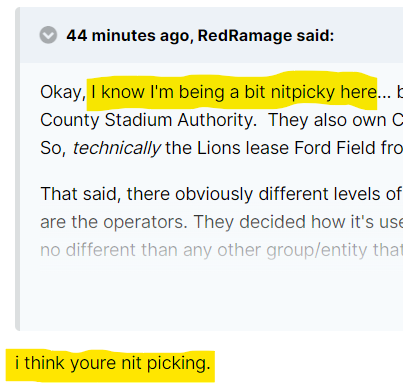The height and width of the screenshot is (386, 403).
Task: Click the highlighted reply 'i think youre nit picking.'
Action: pyautogui.click(x=113, y=363)
